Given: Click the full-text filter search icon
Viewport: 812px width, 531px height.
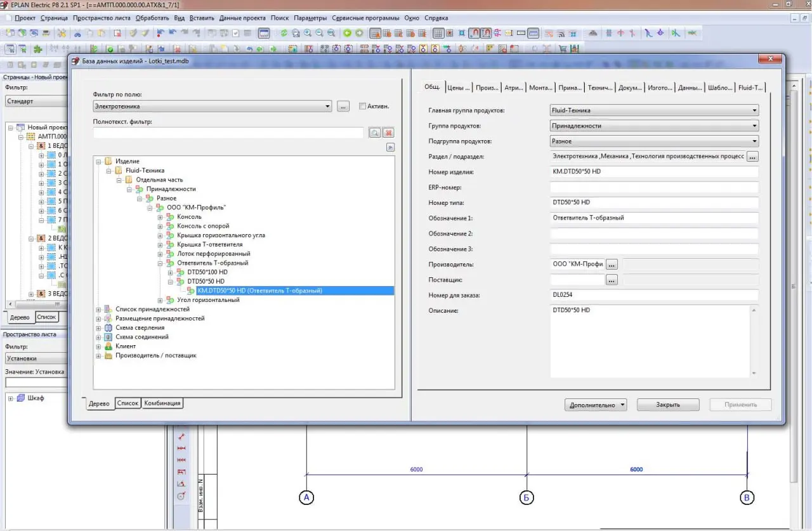Looking at the screenshot, I should click(x=374, y=133).
